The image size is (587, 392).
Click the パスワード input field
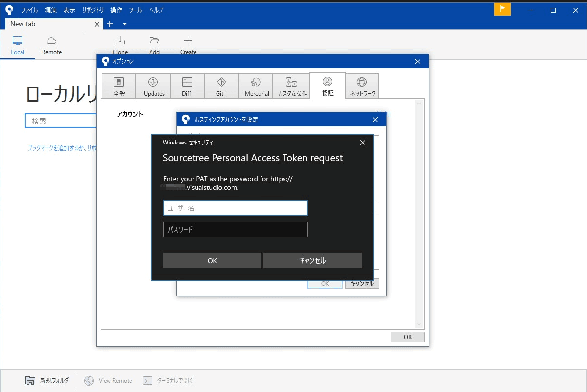[x=236, y=229]
